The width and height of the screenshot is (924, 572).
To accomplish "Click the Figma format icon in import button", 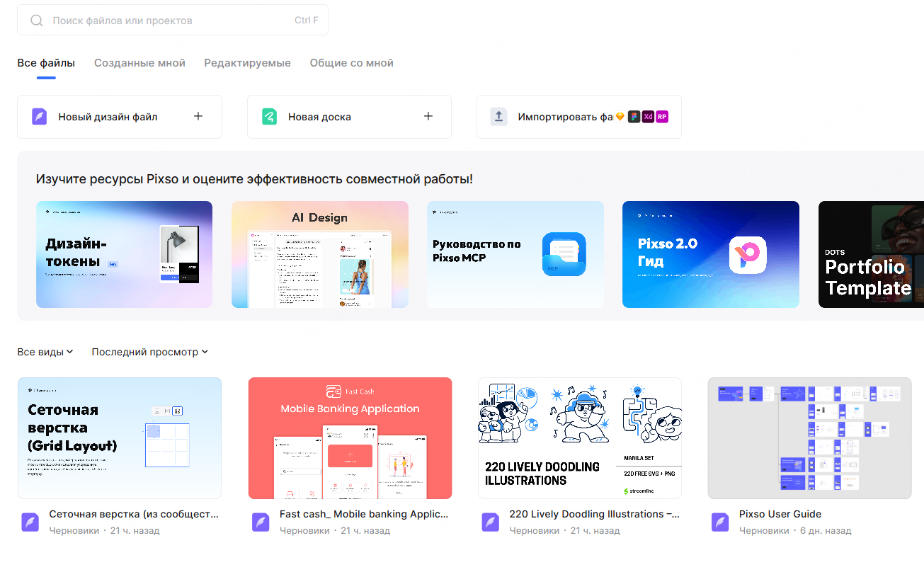I will [x=634, y=117].
